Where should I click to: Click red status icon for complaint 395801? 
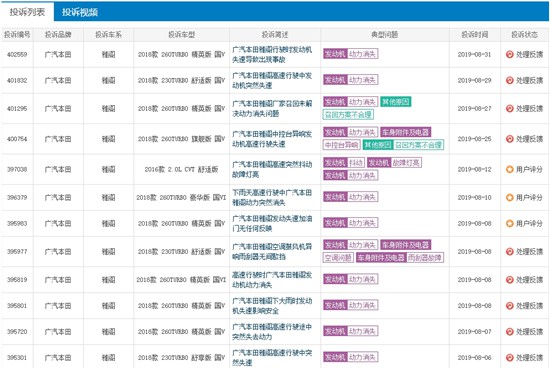pos(509,306)
